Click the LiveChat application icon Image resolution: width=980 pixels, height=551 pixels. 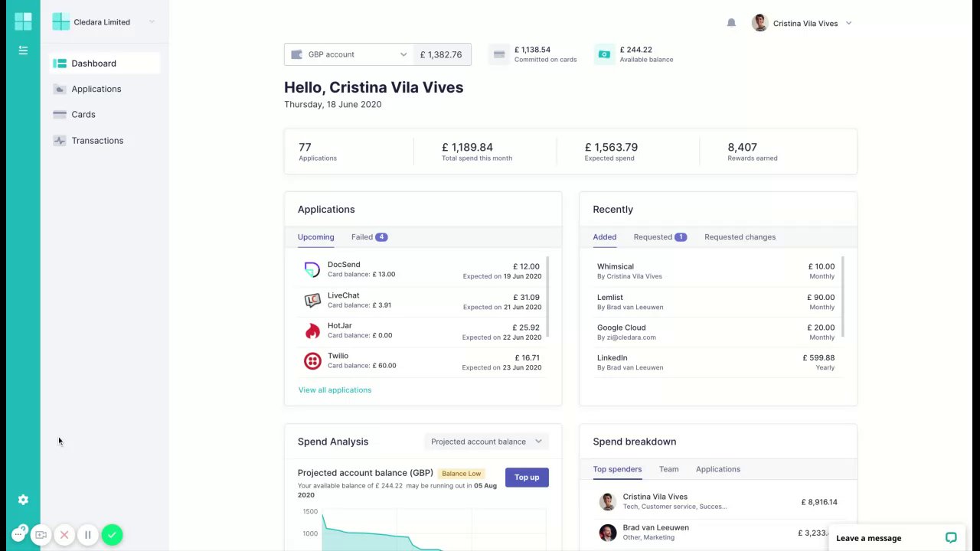(x=312, y=300)
